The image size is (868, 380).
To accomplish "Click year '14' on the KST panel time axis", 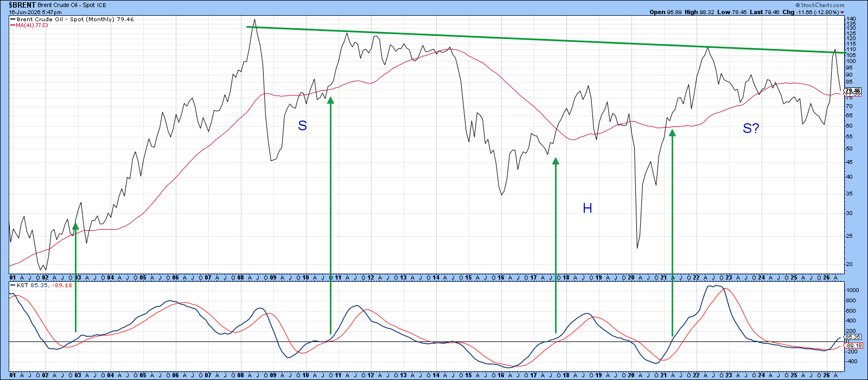I will click(436, 375).
